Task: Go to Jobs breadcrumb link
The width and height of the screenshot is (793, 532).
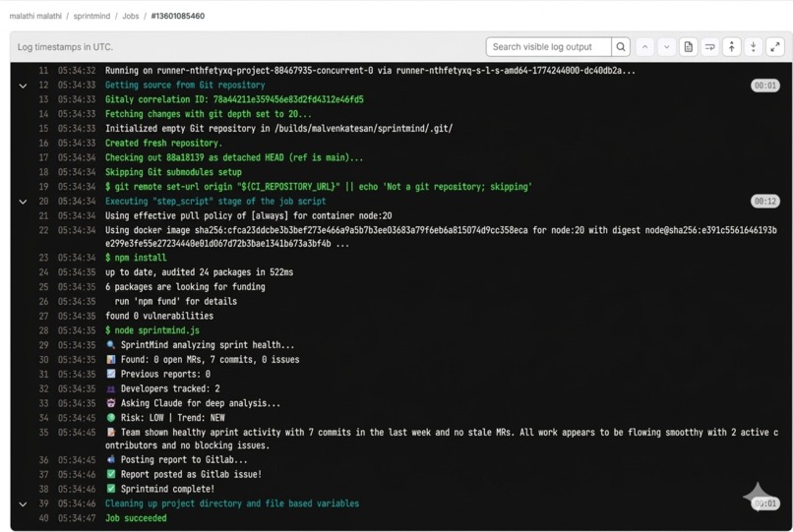Action: tap(131, 16)
